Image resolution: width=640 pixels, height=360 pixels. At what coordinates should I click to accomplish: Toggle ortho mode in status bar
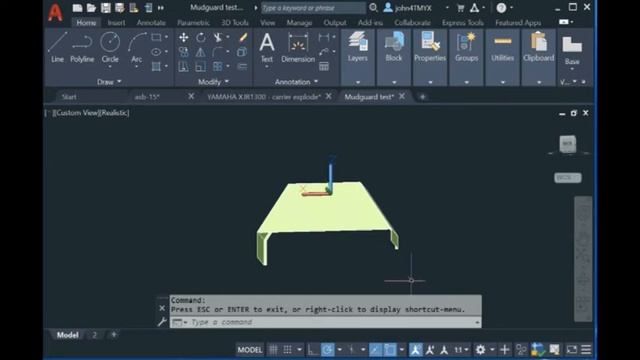coord(313,350)
